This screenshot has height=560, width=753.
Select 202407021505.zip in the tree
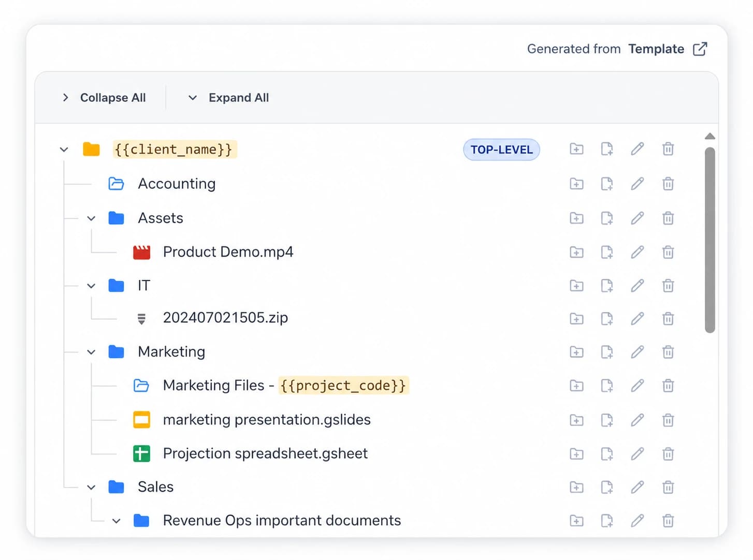tap(225, 318)
